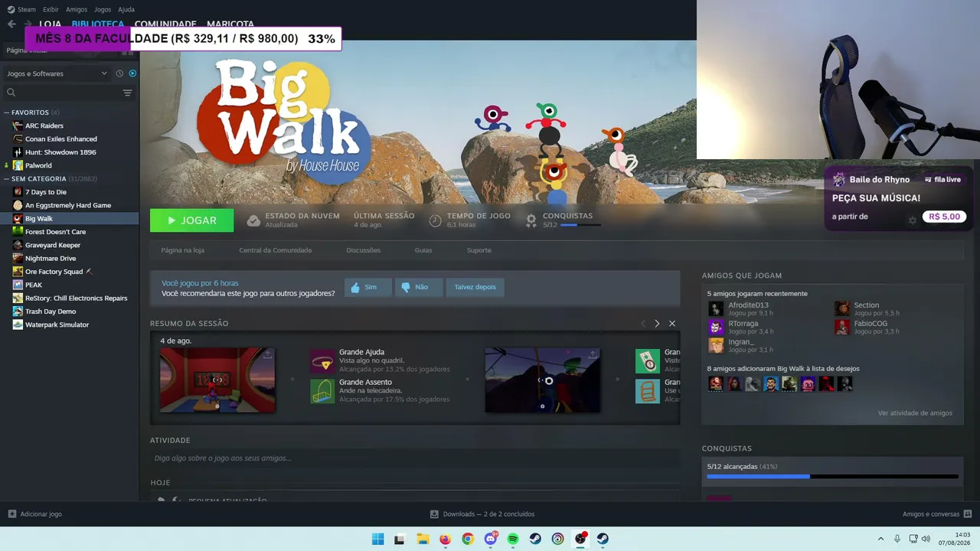980x551 pixels.
Task: Open the red room session screenshot
Action: pyautogui.click(x=217, y=380)
